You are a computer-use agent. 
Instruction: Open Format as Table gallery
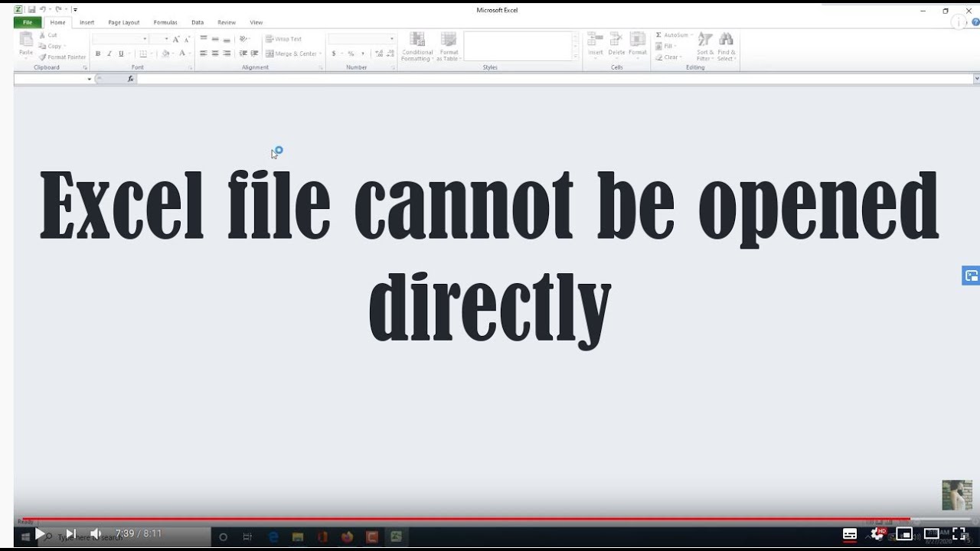tap(449, 47)
